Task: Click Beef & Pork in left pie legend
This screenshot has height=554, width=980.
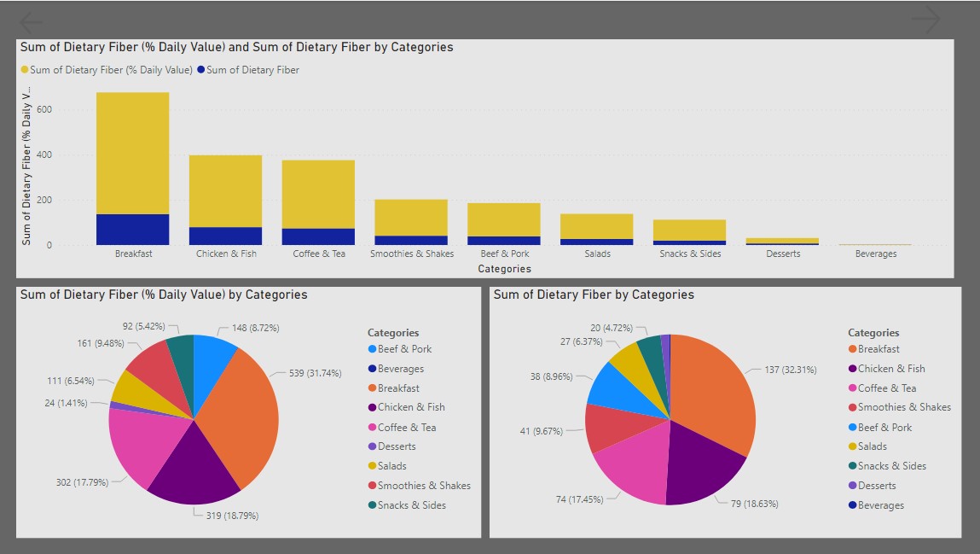Action: [400, 349]
